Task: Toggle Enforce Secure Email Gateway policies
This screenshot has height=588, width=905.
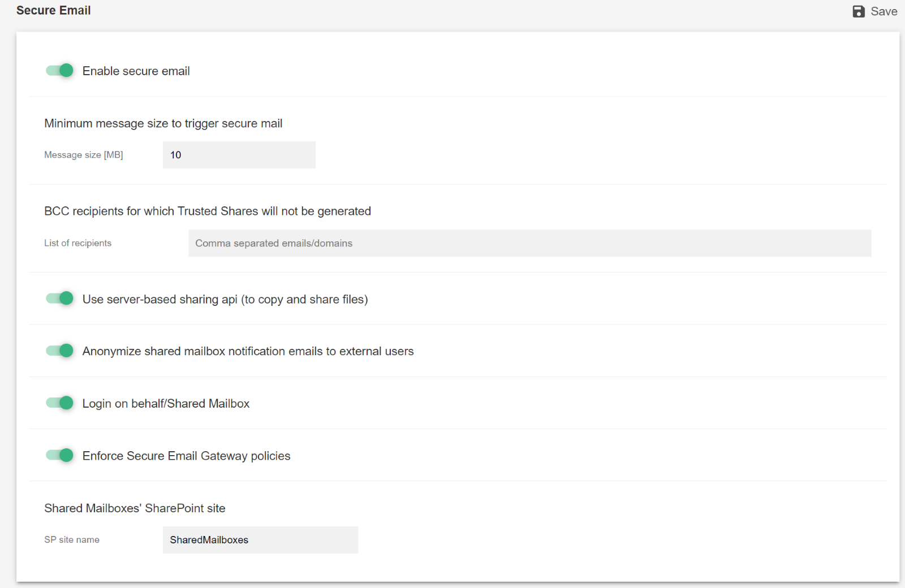Action: point(59,455)
